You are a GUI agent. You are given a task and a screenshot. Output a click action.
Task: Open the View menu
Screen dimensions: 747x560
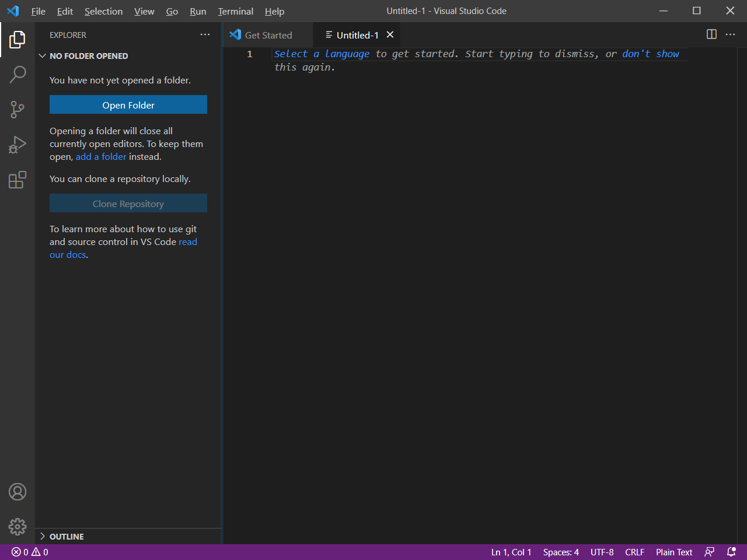pos(144,11)
